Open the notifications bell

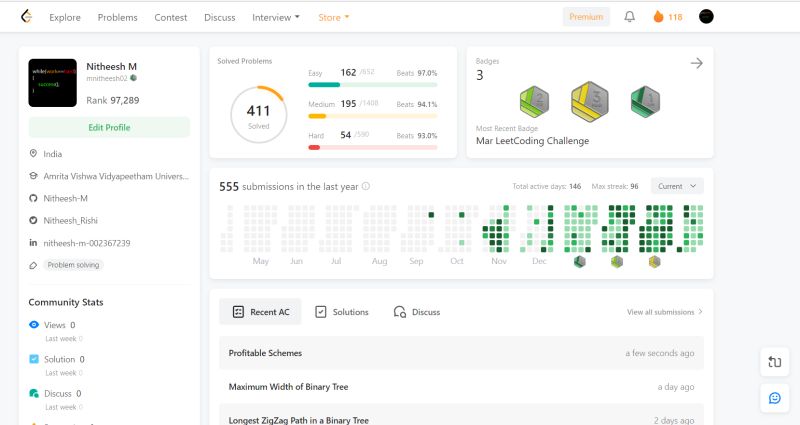630,17
